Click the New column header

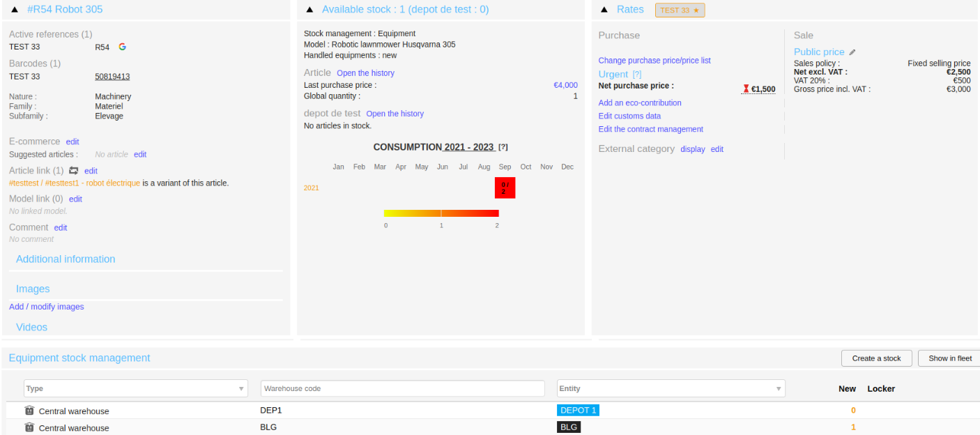[x=847, y=389]
